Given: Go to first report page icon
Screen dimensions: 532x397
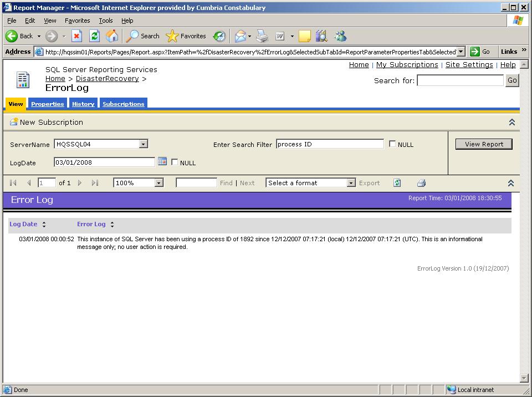Looking at the screenshot, I should tap(13, 183).
